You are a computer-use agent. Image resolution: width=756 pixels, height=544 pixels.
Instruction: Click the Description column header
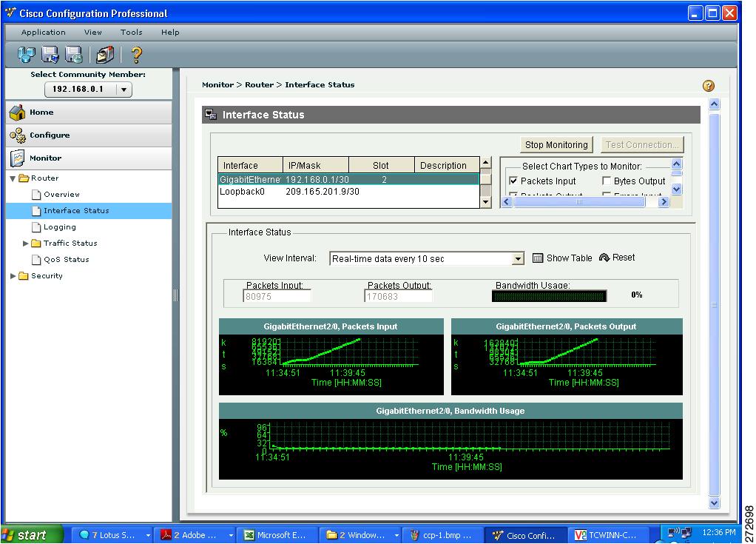tap(447, 165)
